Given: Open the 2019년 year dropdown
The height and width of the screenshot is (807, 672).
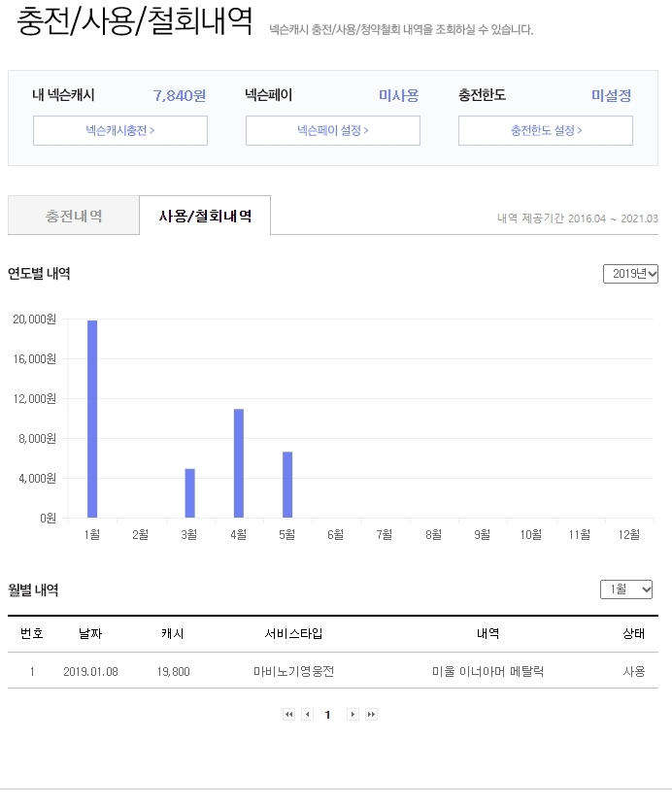Looking at the screenshot, I should click(630, 274).
